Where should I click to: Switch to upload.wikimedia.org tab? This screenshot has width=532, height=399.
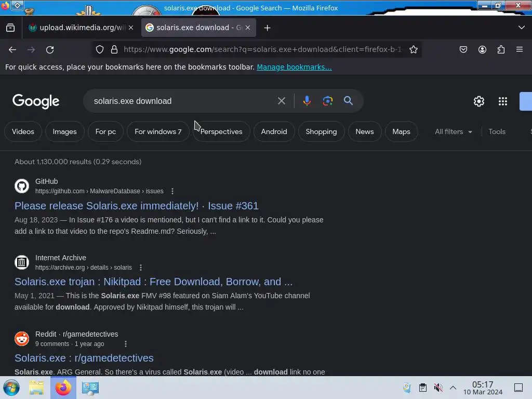(81, 28)
